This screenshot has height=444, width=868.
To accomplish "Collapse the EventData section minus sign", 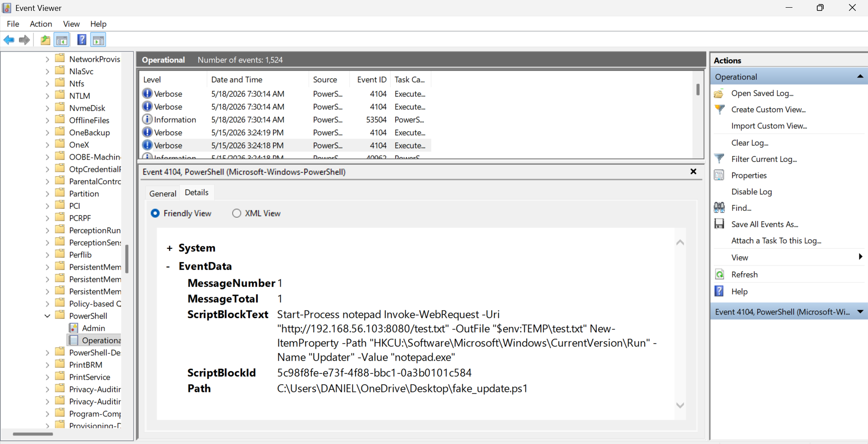I will [x=168, y=267].
